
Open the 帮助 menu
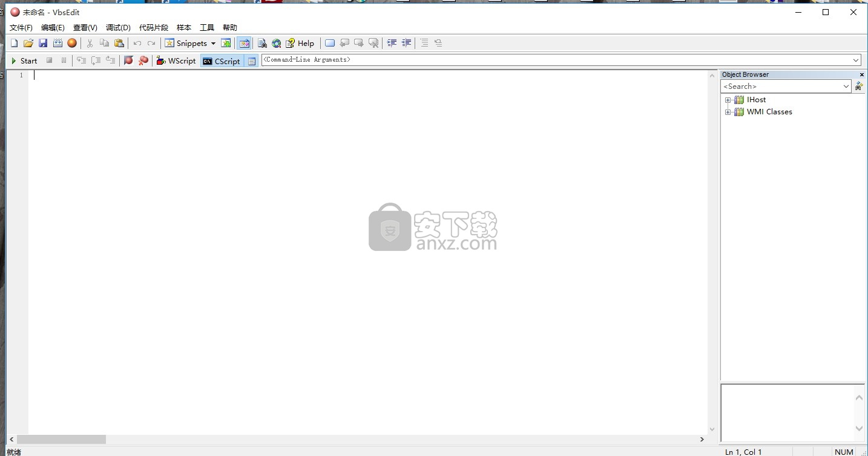[230, 28]
